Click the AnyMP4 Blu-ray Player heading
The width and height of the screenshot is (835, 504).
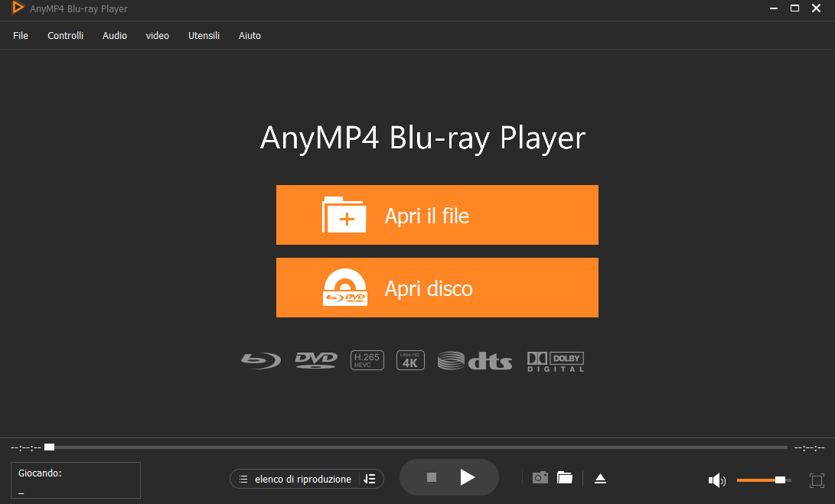[422, 138]
